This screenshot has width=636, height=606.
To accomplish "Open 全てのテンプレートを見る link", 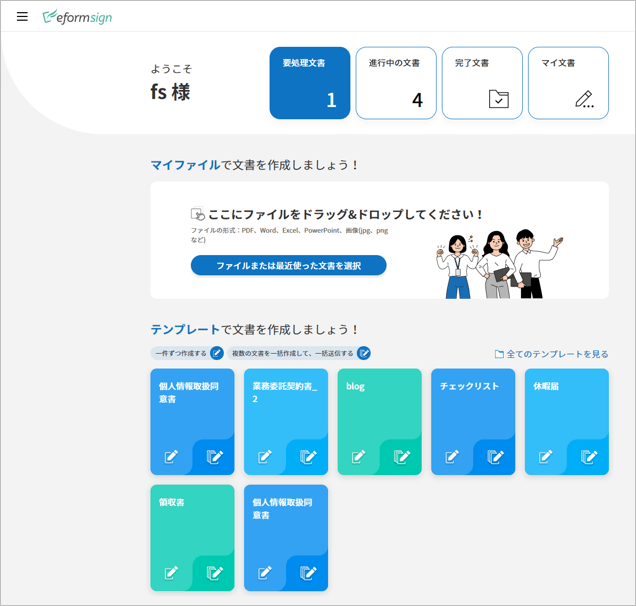I will 551,354.
